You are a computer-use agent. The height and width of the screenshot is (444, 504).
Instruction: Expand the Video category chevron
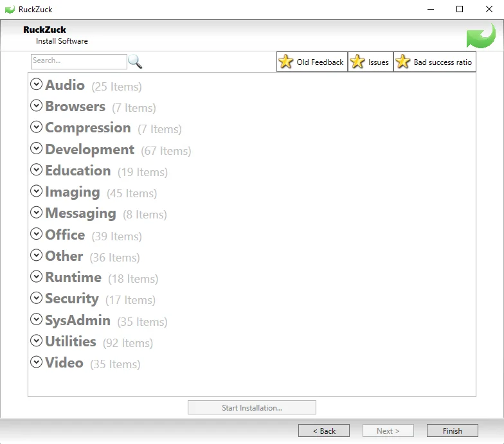pyautogui.click(x=37, y=362)
